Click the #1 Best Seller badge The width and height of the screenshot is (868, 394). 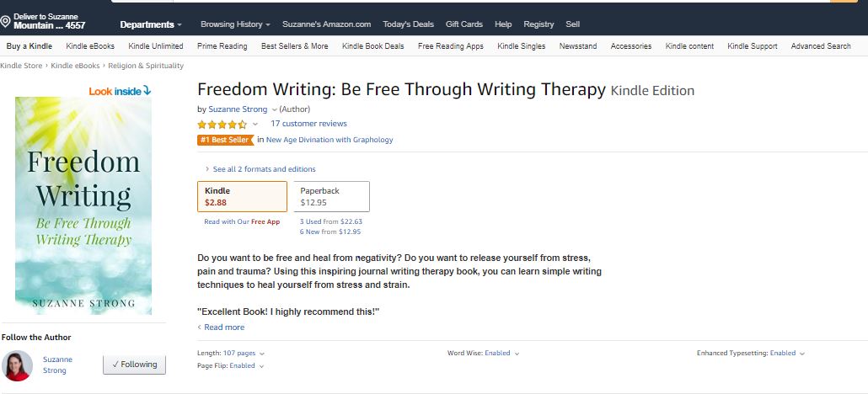225,140
